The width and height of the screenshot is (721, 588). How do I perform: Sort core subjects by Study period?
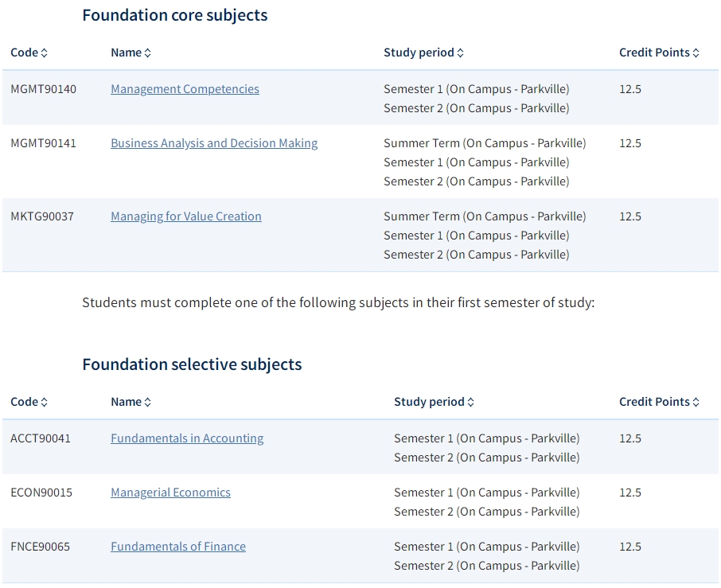[x=424, y=53]
